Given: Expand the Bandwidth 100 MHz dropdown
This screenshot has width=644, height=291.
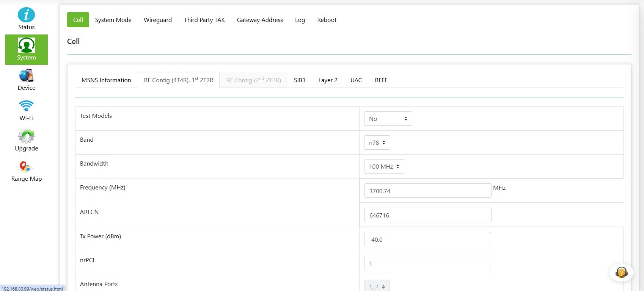Looking at the screenshot, I should tap(384, 166).
